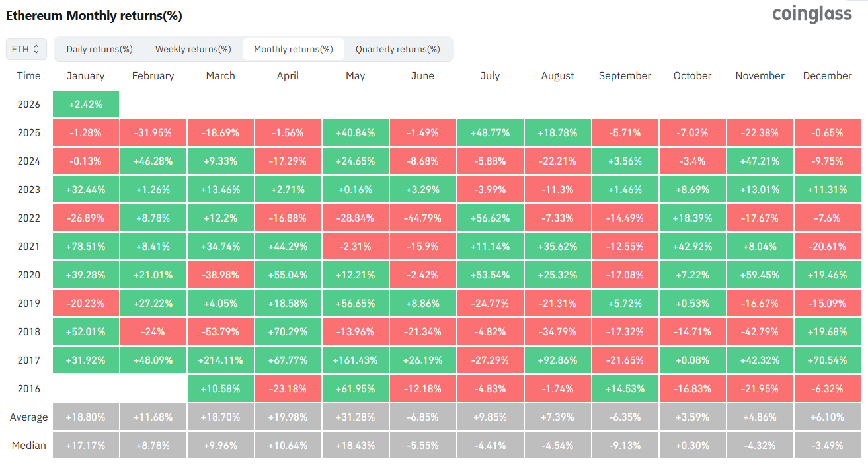Click the July 2025 +48.77% cell
Viewport: 868px width, 465px height.
(490, 133)
